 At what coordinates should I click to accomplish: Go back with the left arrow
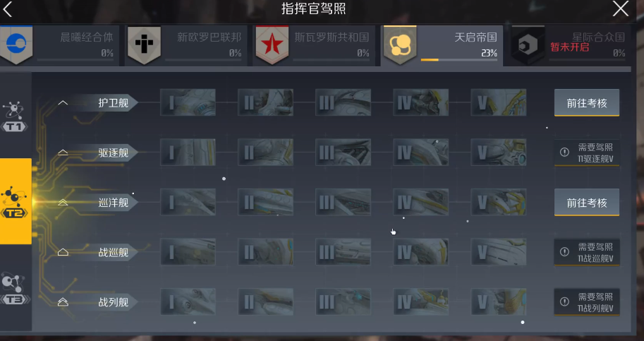click(7, 9)
